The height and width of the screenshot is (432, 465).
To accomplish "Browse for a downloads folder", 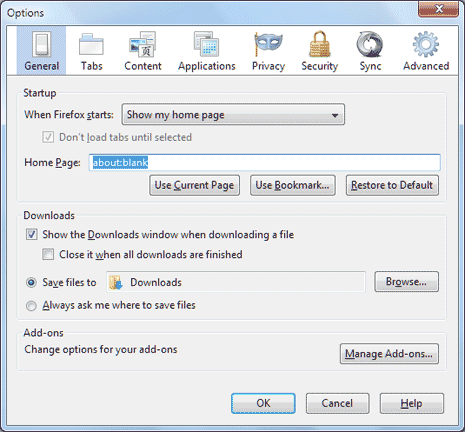I will (406, 282).
